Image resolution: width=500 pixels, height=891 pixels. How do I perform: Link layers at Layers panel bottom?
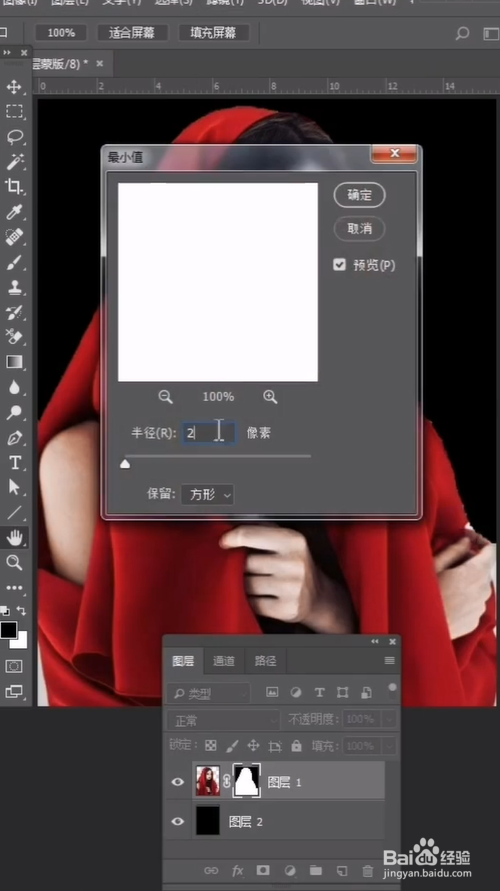(211, 871)
